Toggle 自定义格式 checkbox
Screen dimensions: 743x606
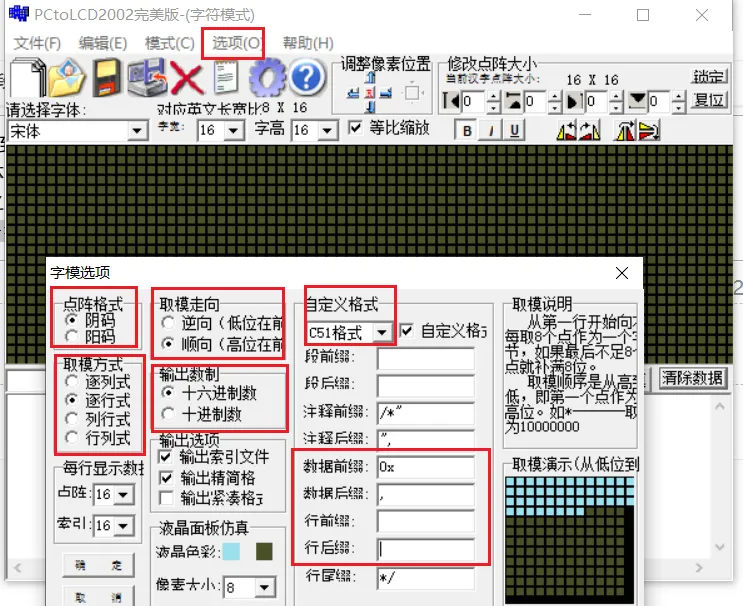pos(407,330)
